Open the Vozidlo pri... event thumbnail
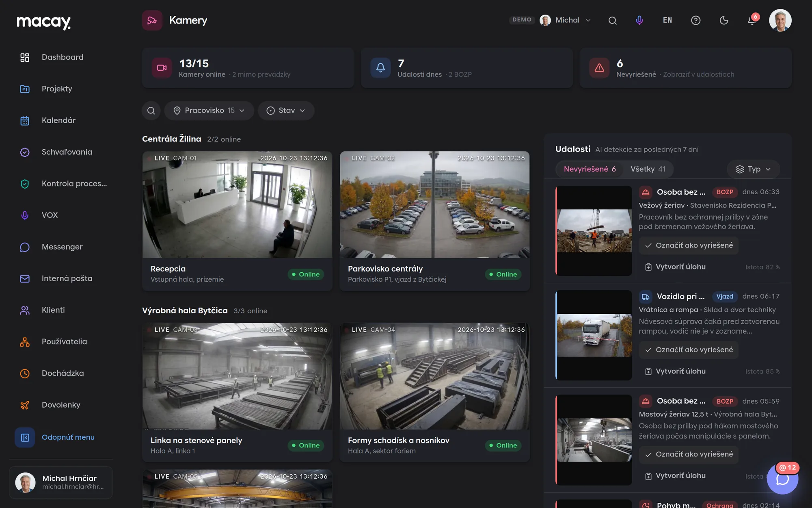812x508 pixels. coord(594,335)
